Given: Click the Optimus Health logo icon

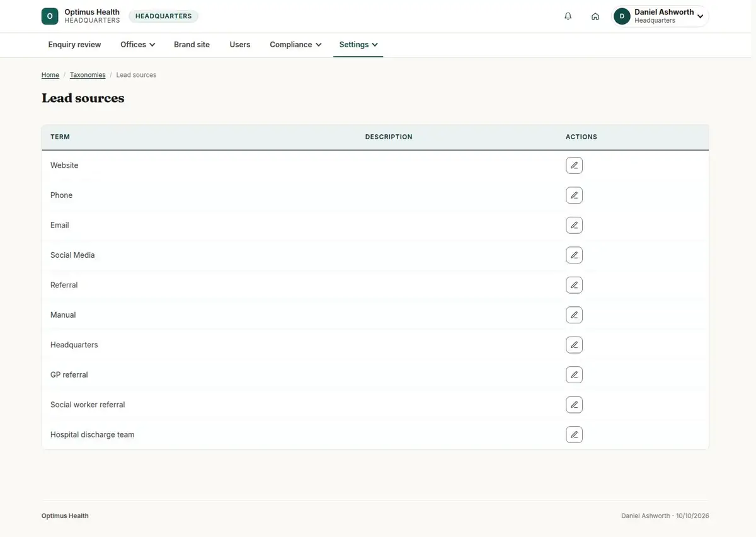Looking at the screenshot, I should click(50, 16).
